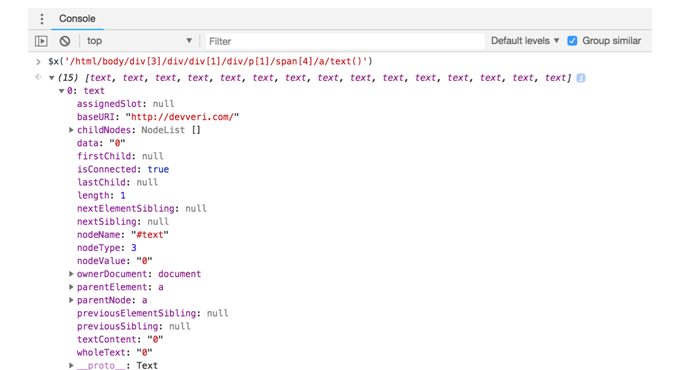Click the blue info icon beside the array
This screenshot has height=370, width=682.
pos(581,78)
